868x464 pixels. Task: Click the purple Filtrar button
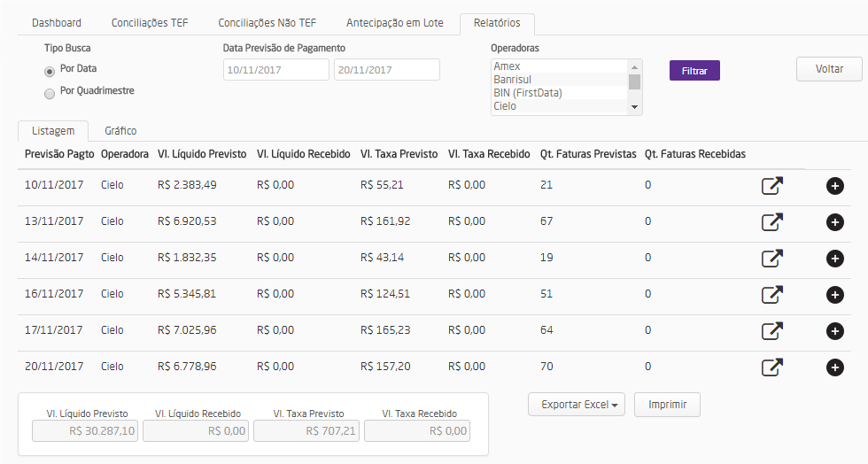[694, 71]
